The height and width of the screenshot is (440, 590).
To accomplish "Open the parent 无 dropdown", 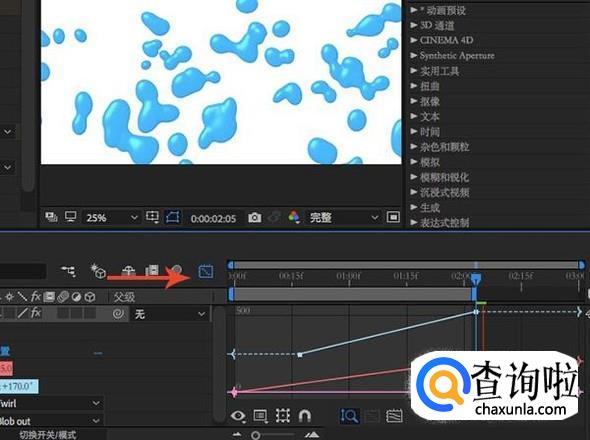I will (169, 314).
